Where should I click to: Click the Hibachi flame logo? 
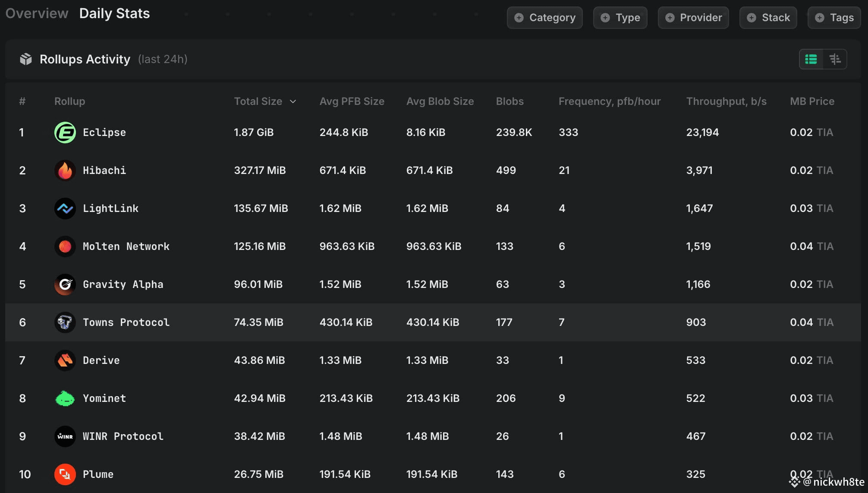coord(65,171)
